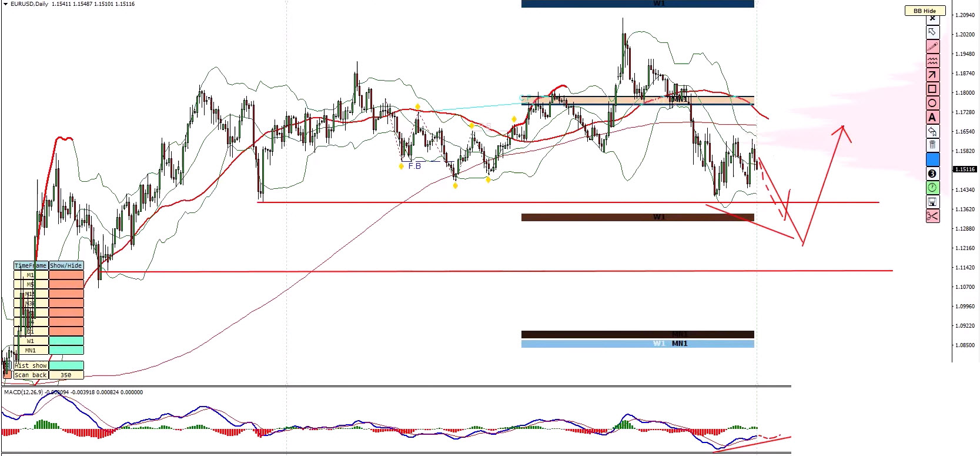Viewport: 980px width, 456px height.
Task: Click the F.B label on the chart
Action: click(x=414, y=166)
